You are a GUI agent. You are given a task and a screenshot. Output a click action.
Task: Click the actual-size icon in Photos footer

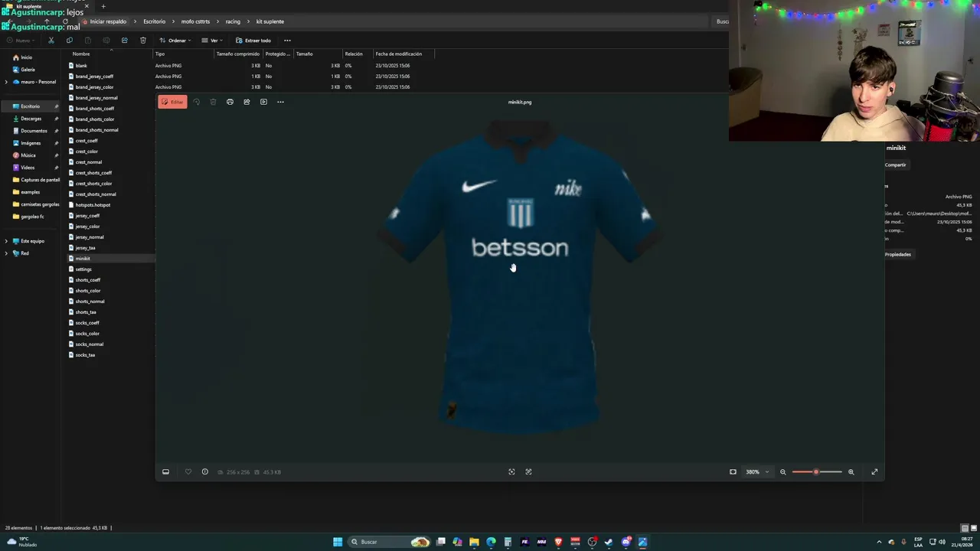(528, 471)
